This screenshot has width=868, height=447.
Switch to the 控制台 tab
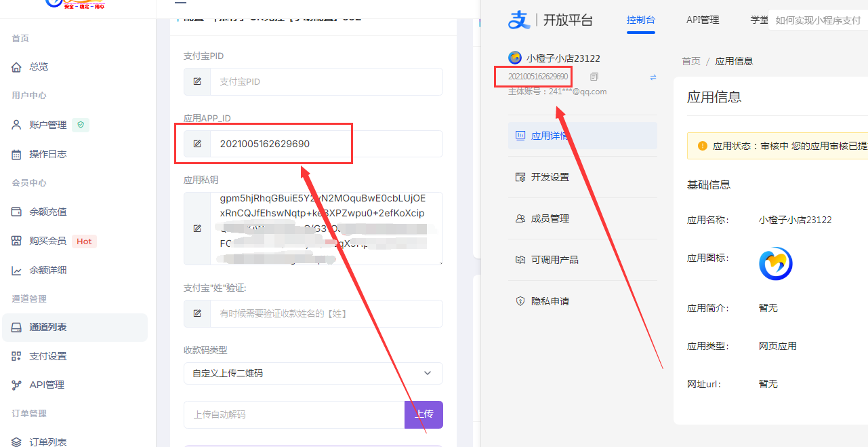[641, 20]
